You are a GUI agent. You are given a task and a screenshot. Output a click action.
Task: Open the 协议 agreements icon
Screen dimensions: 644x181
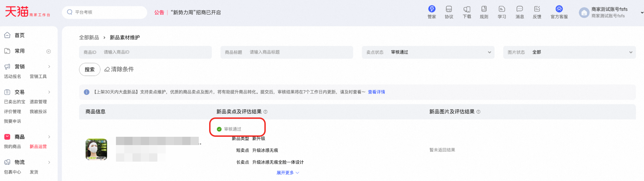click(449, 9)
